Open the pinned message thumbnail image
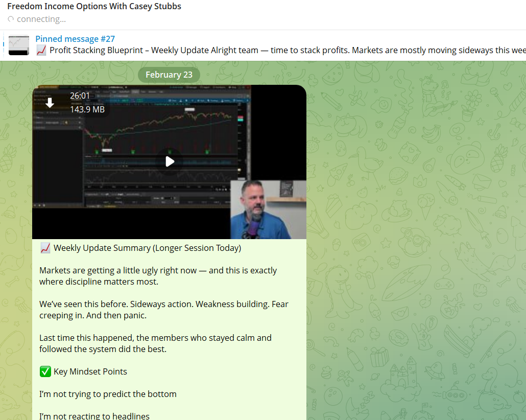This screenshot has height=420, width=526. 19,45
